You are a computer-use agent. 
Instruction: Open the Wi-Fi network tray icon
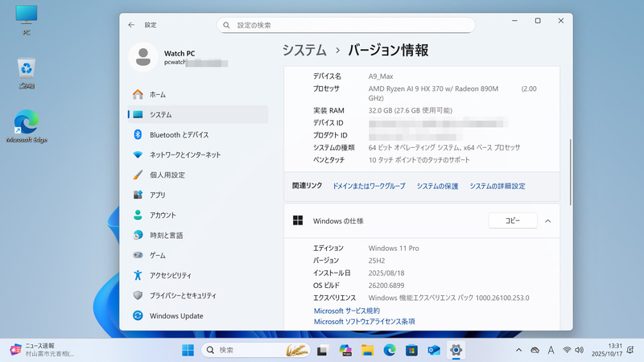click(567, 350)
